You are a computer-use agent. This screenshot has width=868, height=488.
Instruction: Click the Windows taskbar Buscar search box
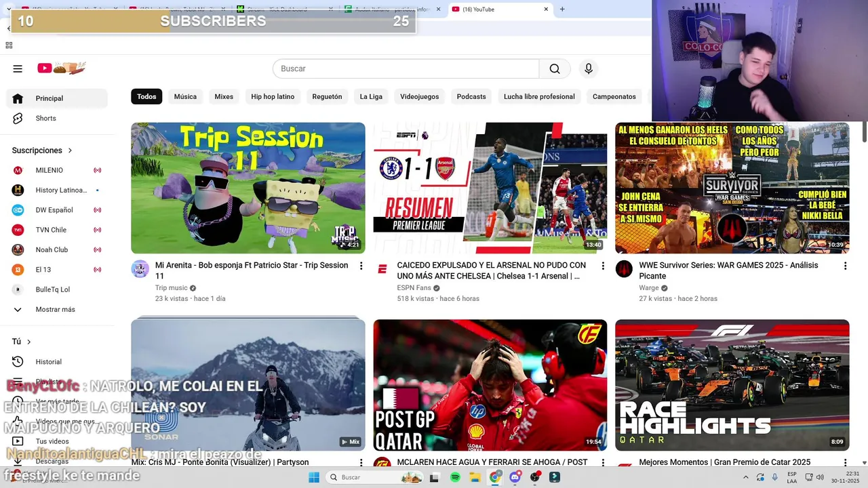click(374, 477)
